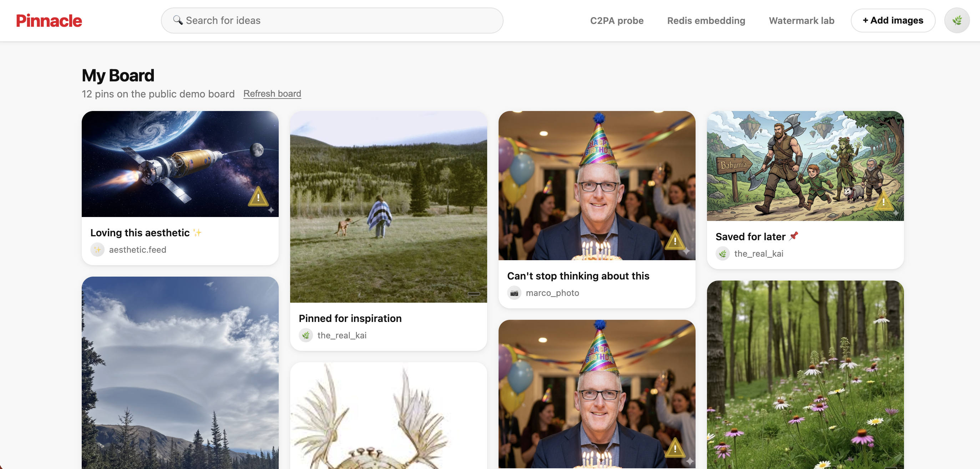Click the search magnifier icon
This screenshot has height=469, width=980.
pos(178,20)
